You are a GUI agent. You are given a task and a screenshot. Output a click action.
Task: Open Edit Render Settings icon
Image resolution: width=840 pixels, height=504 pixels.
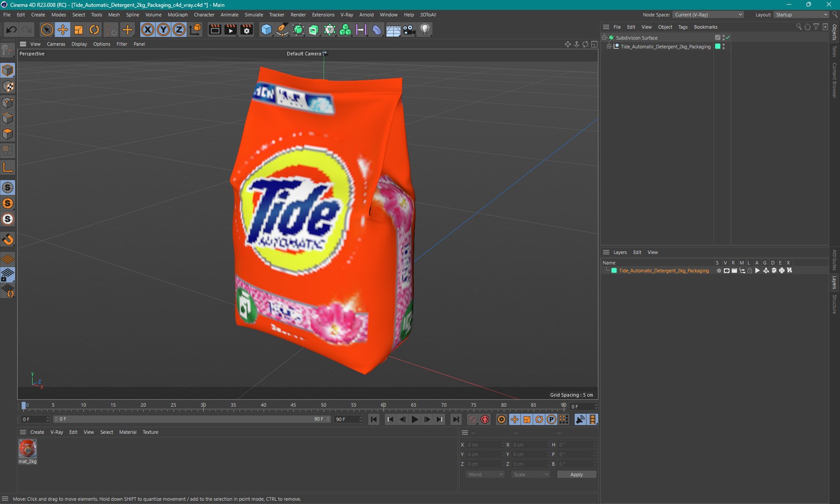[x=246, y=30]
